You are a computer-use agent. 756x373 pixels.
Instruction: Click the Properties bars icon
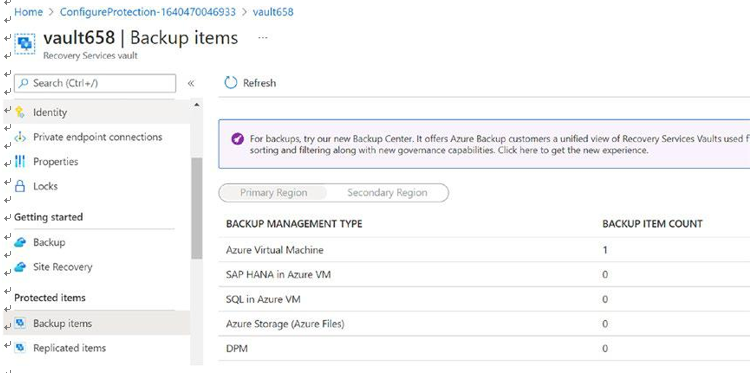(x=20, y=161)
